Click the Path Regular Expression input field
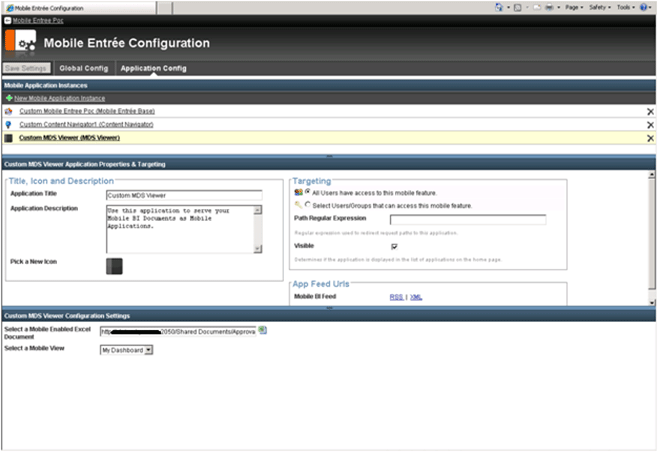 pyautogui.click(x=468, y=219)
